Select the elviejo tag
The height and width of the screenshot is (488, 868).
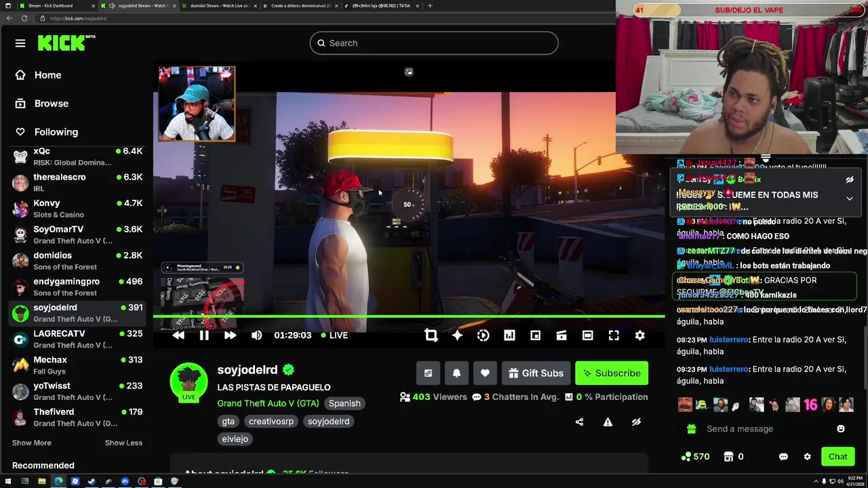235,439
